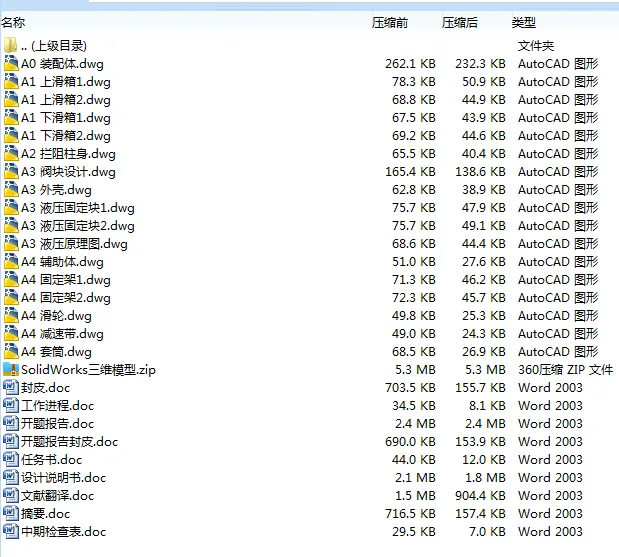Click the 文件夹 type cell
This screenshot has height=557, width=619.
[536, 46]
